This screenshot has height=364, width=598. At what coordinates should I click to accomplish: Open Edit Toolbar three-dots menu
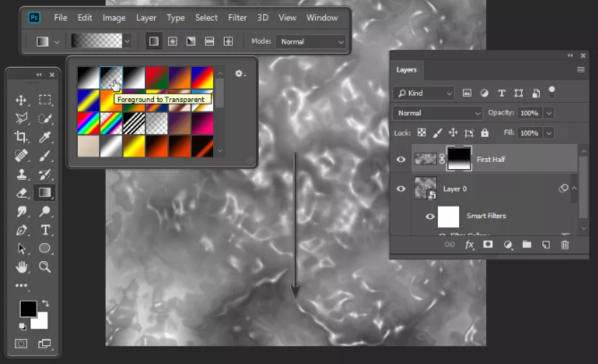21,285
